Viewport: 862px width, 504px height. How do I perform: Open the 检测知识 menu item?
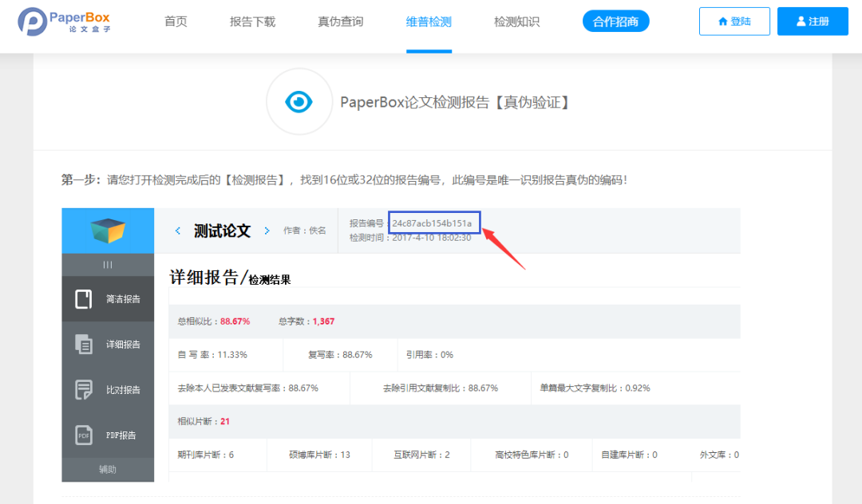(x=516, y=22)
